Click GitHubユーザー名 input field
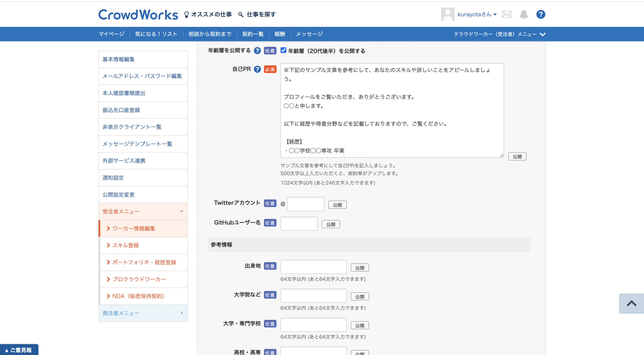This screenshot has width=644, height=355. 299,224
